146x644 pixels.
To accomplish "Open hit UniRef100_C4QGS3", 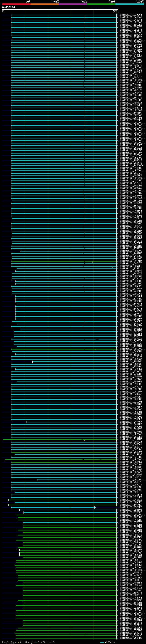I will point(131,20).
